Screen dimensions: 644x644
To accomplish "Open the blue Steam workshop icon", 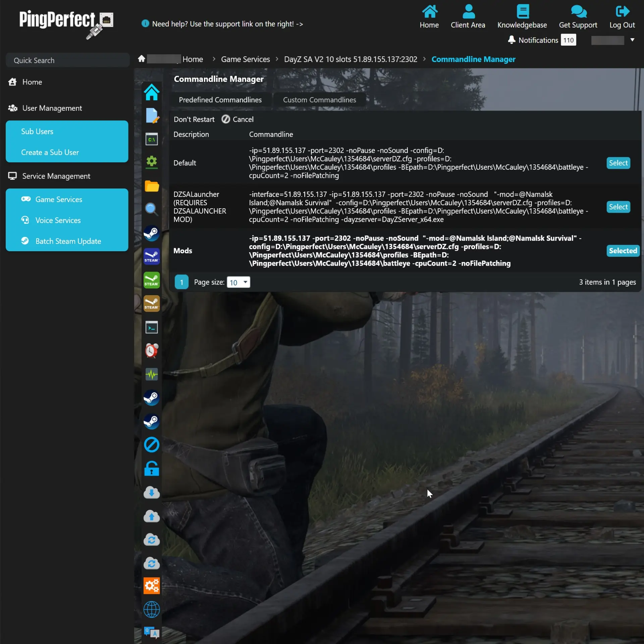I will point(152,257).
